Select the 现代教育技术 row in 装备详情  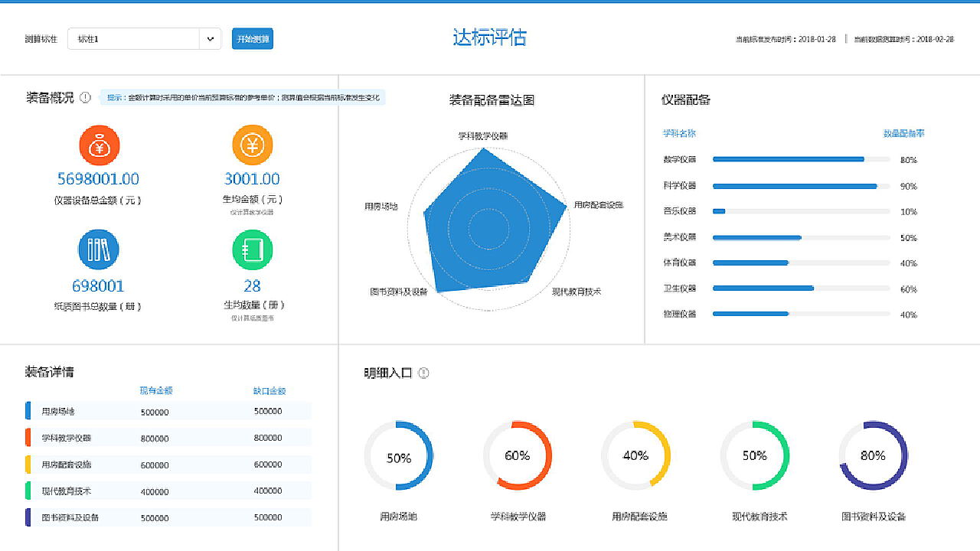(x=168, y=491)
